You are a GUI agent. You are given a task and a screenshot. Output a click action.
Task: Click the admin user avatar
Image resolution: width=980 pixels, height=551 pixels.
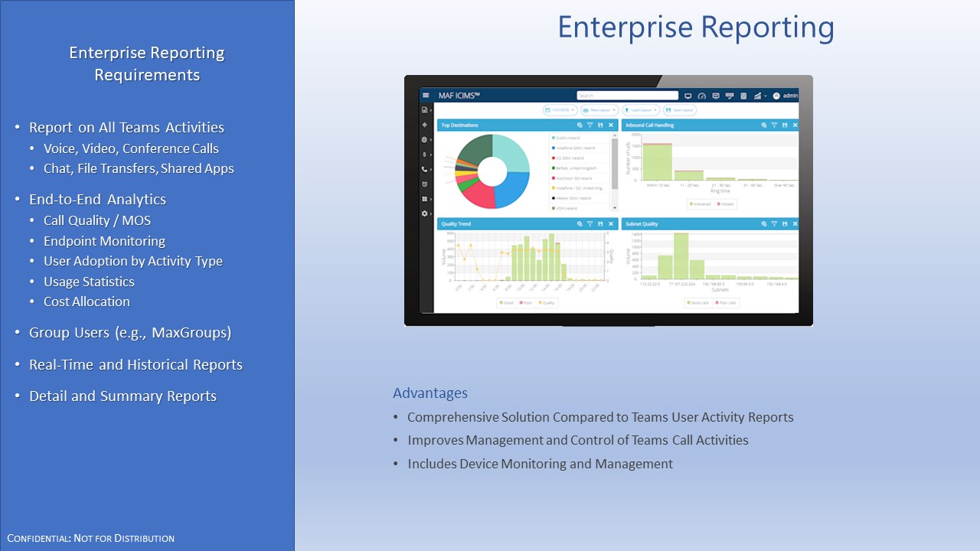(x=776, y=96)
